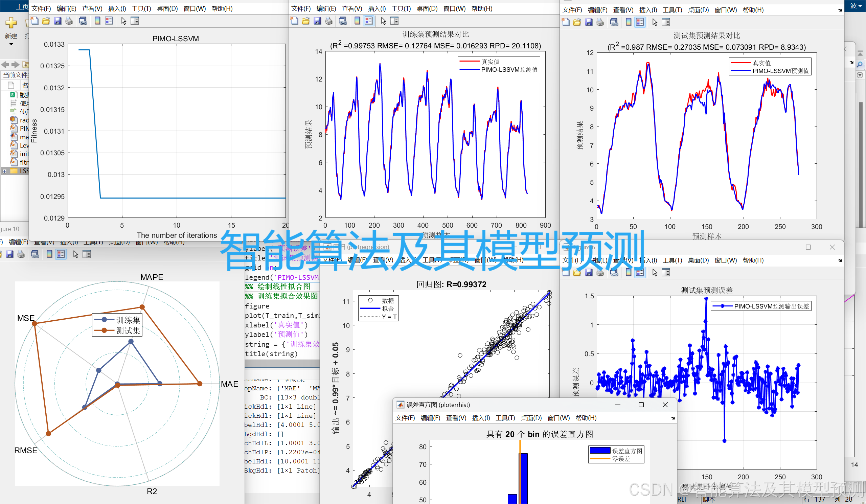Open the 波 dropdown at top right
The image size is (866, 504).
pos(856,6)
